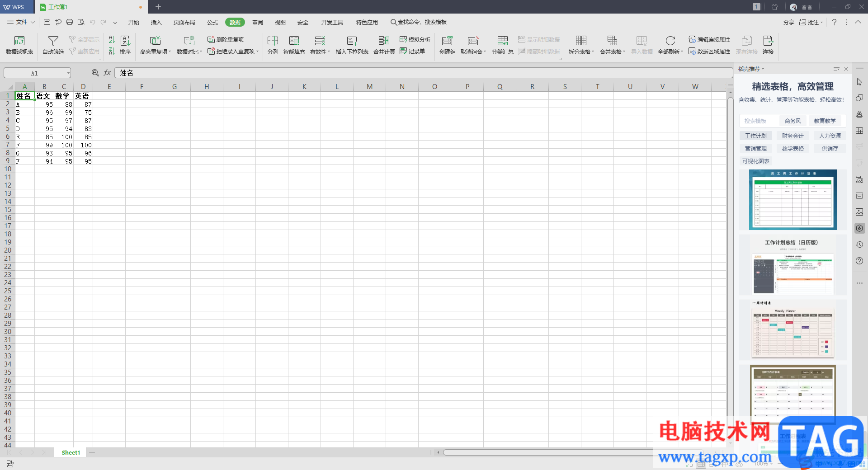Open the 视图 View tab
This screenshot has height=470, width=868.
click(x=280, y=22)
